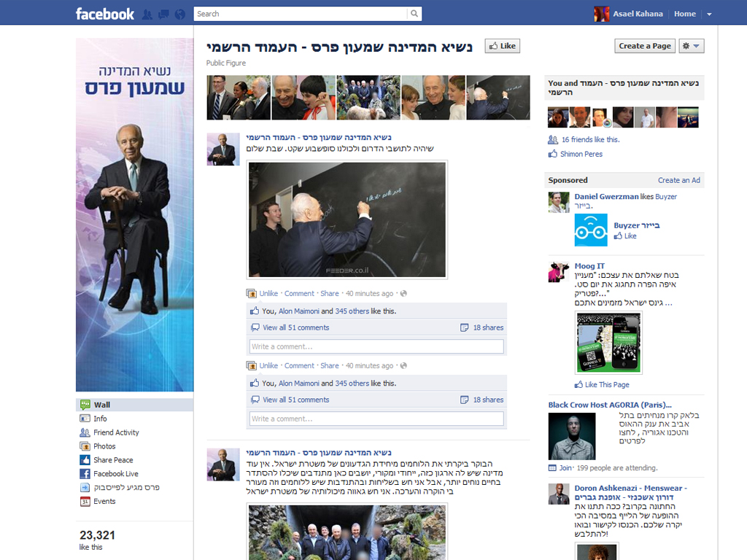Click the blue Buyzer glasses logo
The image size is (747, 560).
point(591,230)
